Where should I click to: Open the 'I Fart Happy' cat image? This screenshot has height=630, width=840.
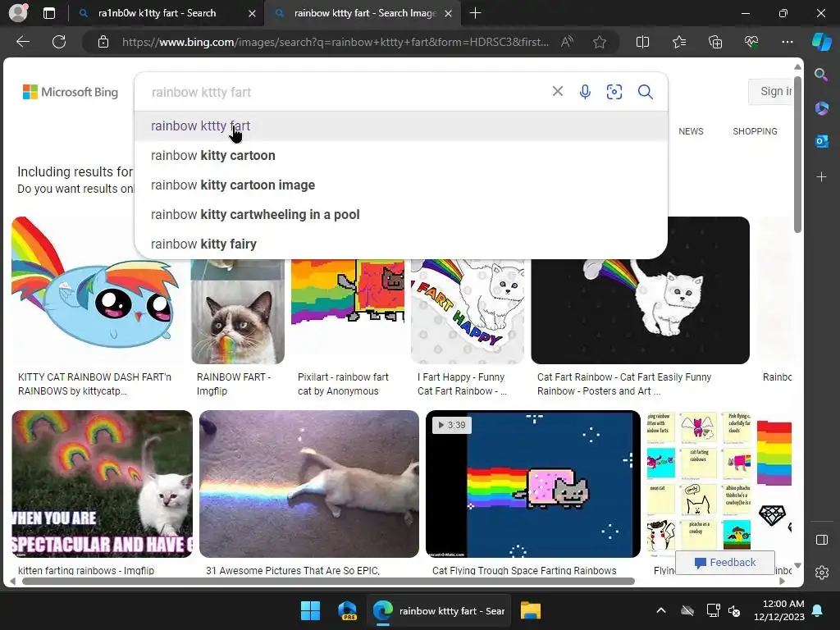467,312
